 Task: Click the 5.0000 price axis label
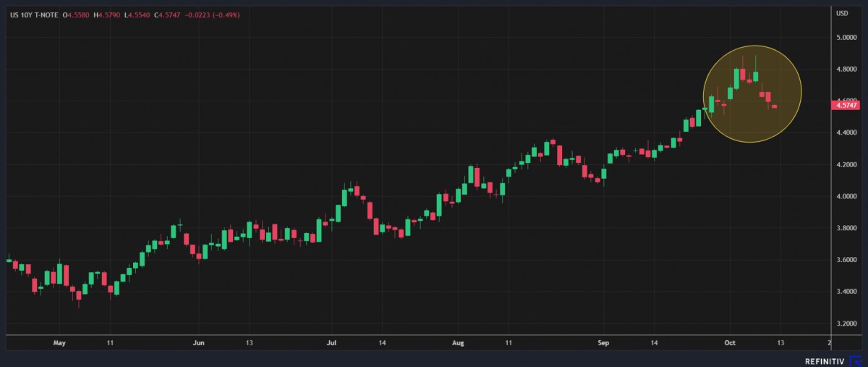click(x=846, y=38)
